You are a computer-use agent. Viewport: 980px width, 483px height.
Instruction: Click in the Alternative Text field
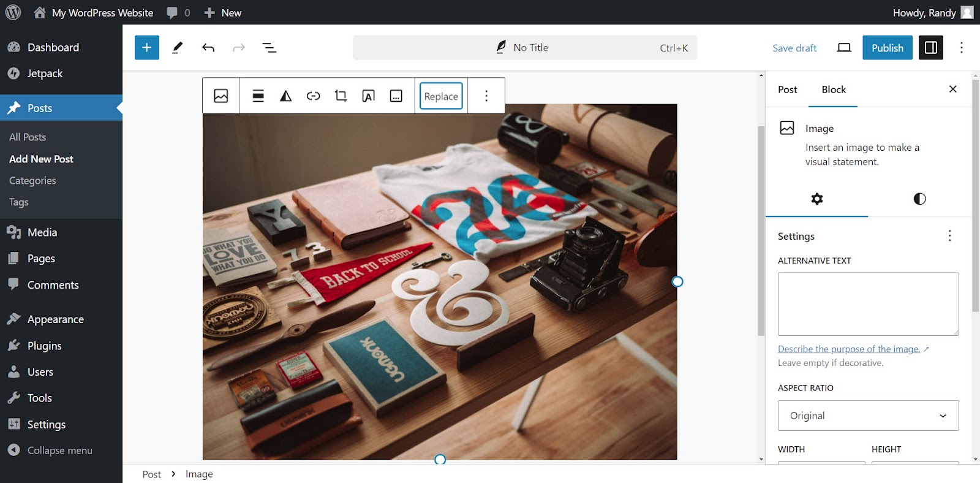868,304
